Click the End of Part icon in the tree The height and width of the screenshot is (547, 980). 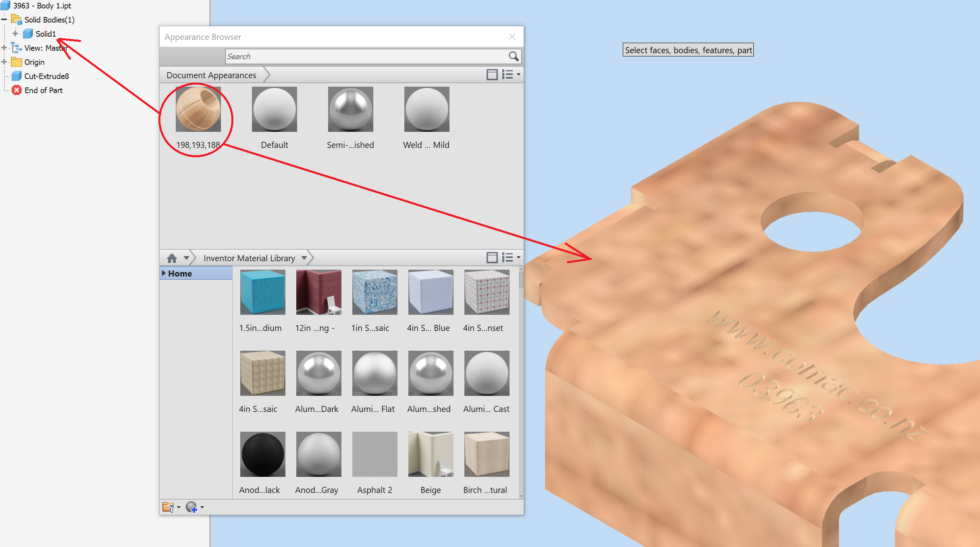(16, 90)
